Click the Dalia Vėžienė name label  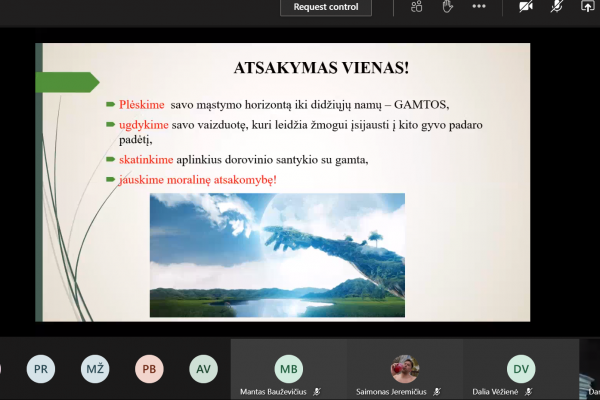[495, 392]
